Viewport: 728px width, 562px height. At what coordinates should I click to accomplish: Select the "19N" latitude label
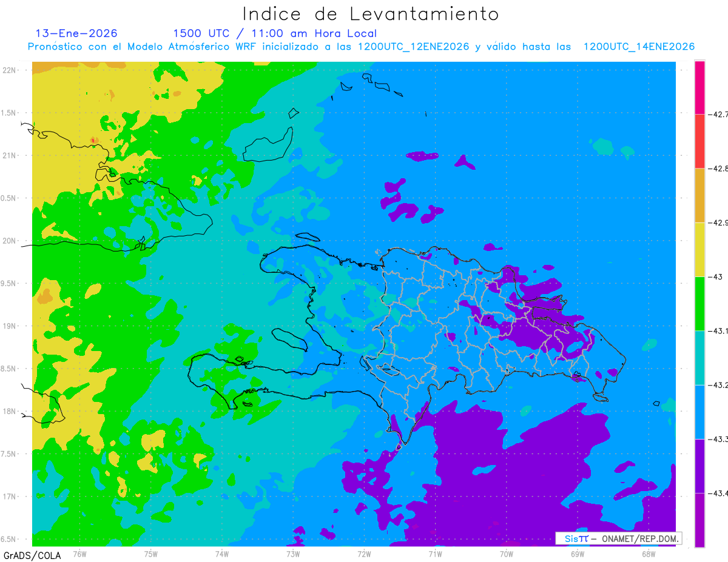pos(10,326)
